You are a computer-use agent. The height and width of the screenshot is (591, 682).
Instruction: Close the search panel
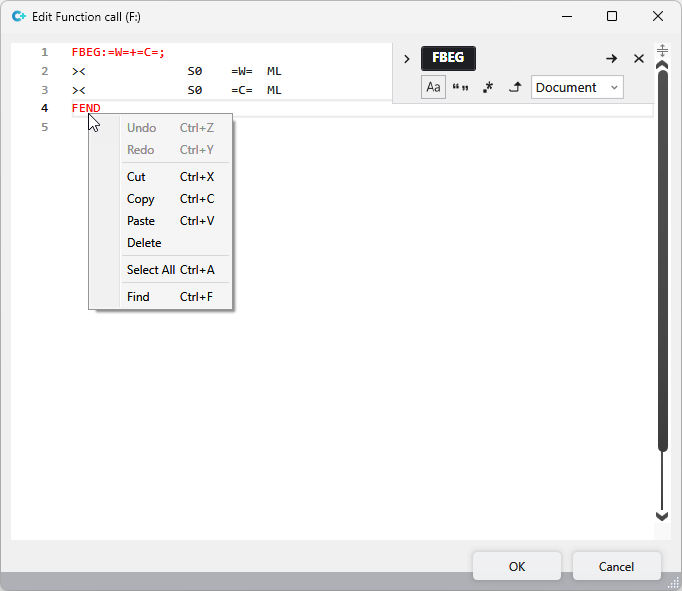(639, 59)
